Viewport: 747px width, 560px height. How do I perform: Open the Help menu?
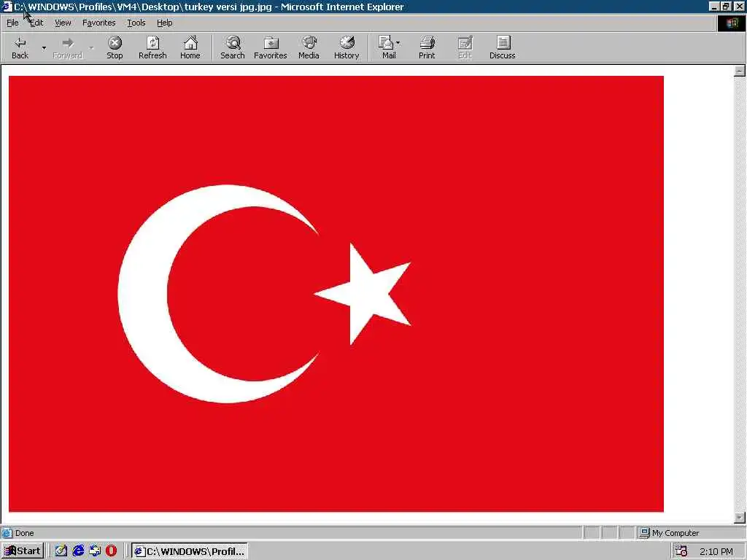164,23
